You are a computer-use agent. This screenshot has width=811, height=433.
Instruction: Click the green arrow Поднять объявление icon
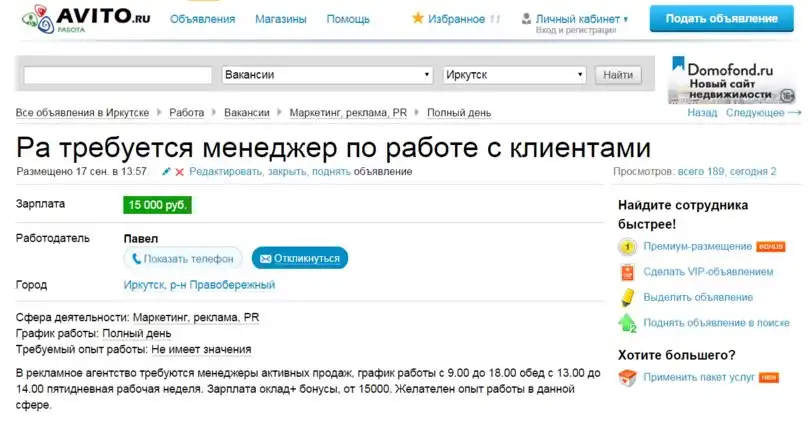[x=627, y=323]
